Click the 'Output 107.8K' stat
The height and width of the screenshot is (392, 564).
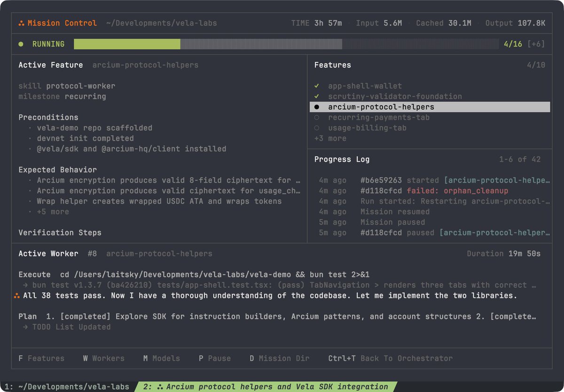516,23
